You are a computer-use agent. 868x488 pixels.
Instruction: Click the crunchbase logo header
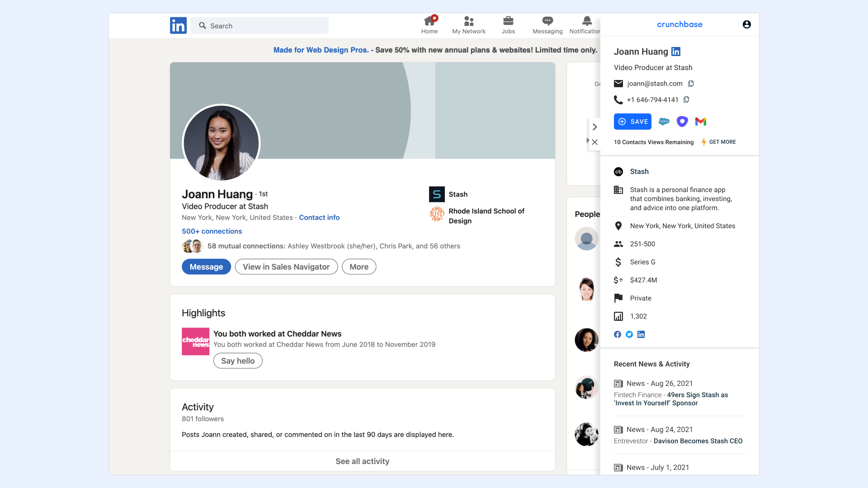pos(679,24)
